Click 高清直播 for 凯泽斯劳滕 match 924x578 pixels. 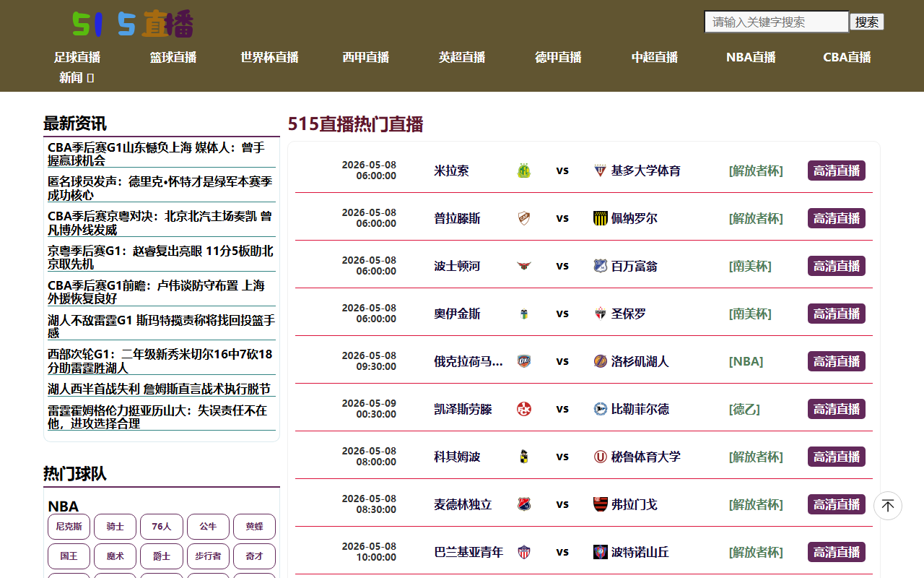point(837,409)
